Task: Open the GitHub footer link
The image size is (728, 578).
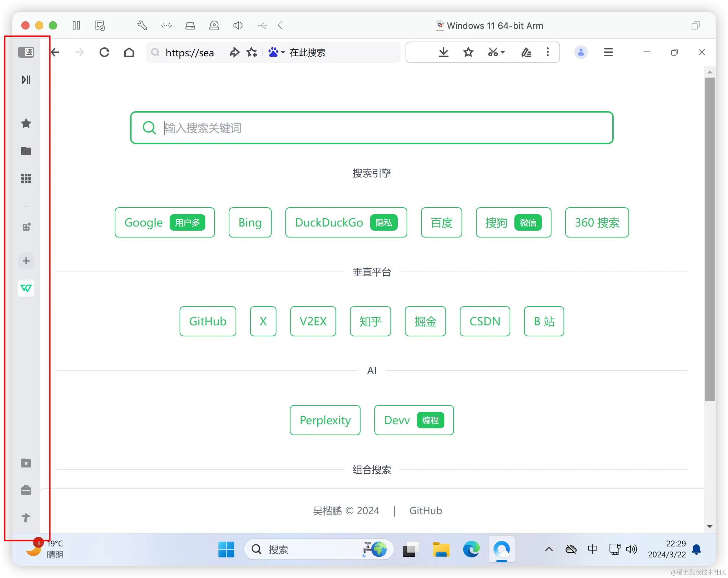Action: coord(426,511)
